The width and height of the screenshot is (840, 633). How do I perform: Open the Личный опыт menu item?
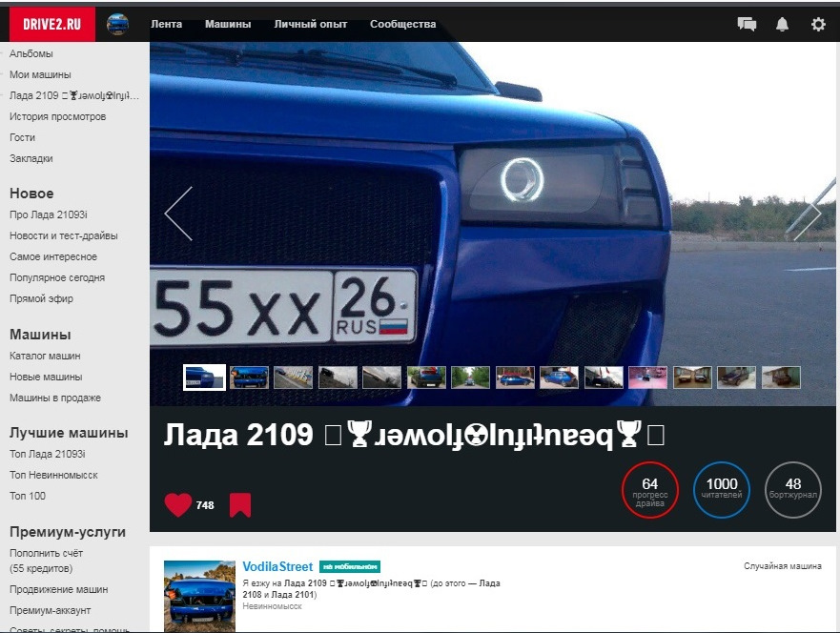(310, 24)
